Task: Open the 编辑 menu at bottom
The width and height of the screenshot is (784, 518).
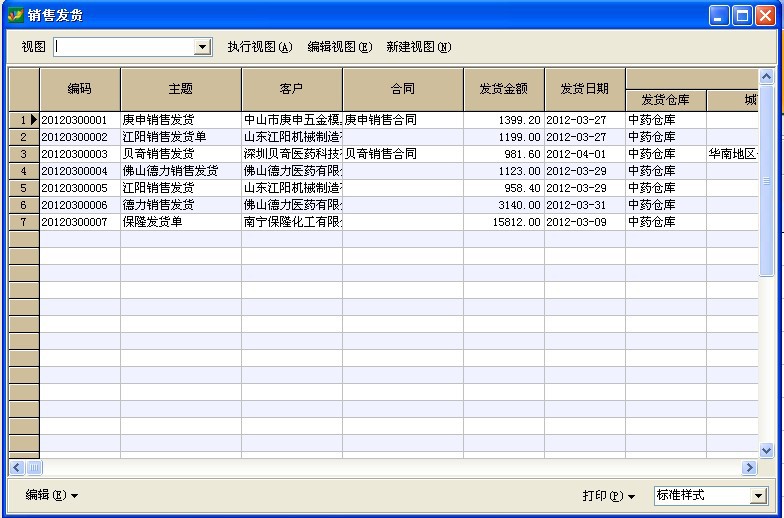Action: [51, 495]
